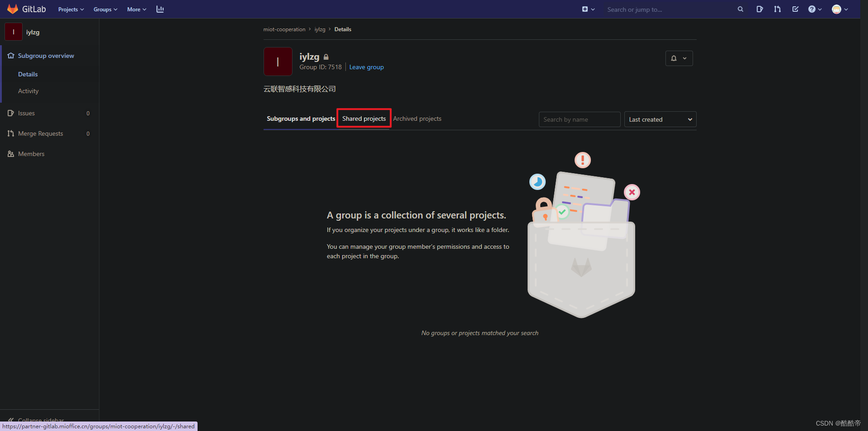Switch to Archived projects tab
Viewport: 868px width, 431px height.
pos(417,118)
